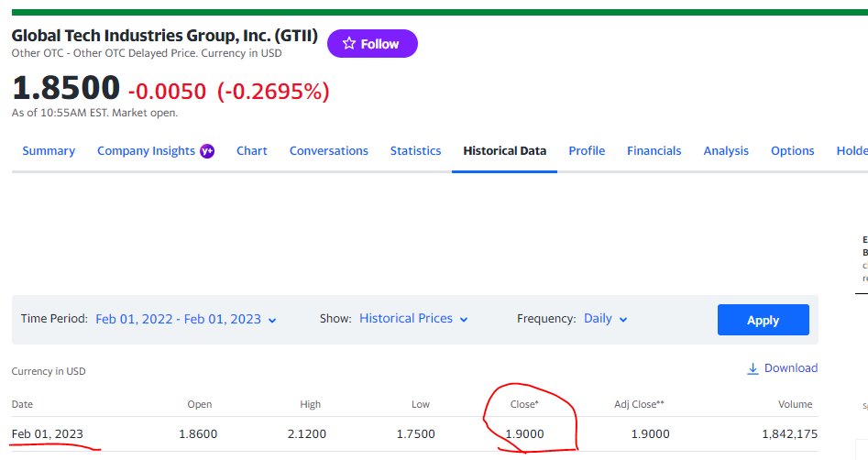This screenshot has height=460, width=868.
Task: Open the Profile tab
Action: [587, 151]
